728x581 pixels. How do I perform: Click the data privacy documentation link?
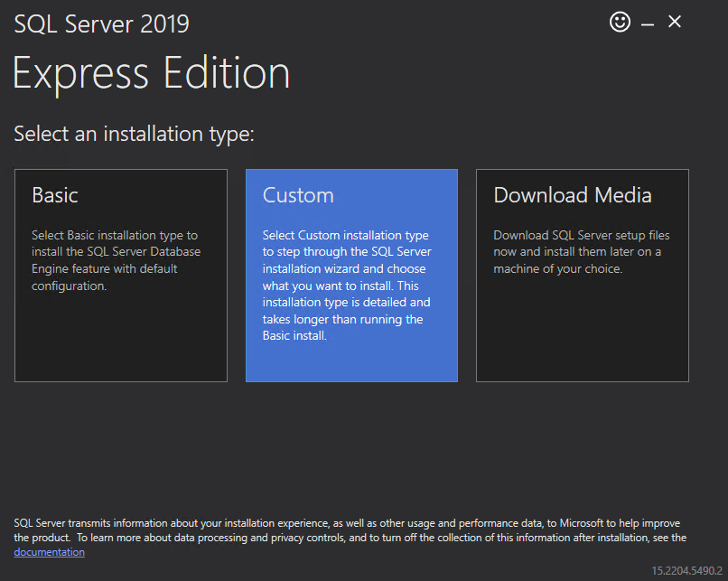[49, 551]
